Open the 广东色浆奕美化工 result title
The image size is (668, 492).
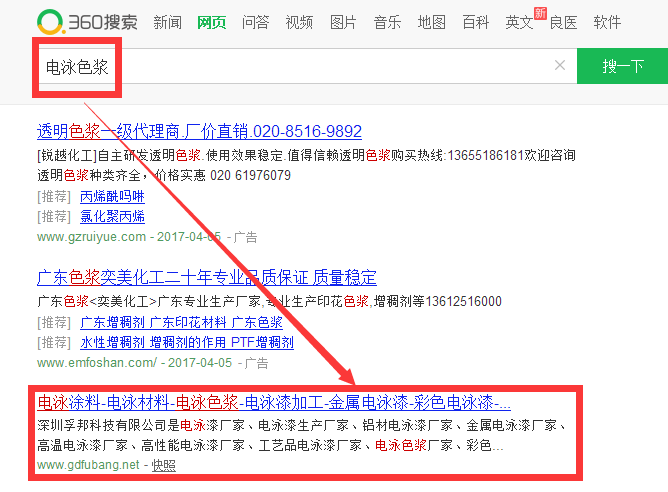(x=207, y=277)
